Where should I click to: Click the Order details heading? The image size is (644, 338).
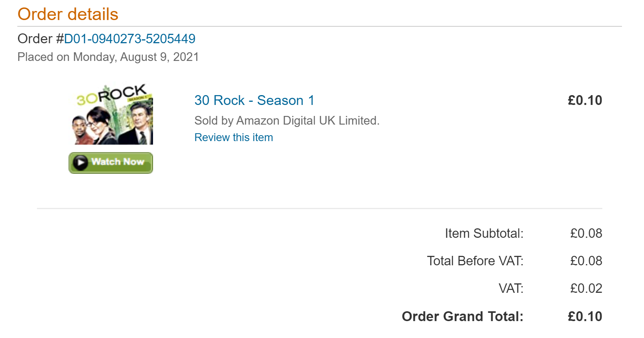(68, 15)
